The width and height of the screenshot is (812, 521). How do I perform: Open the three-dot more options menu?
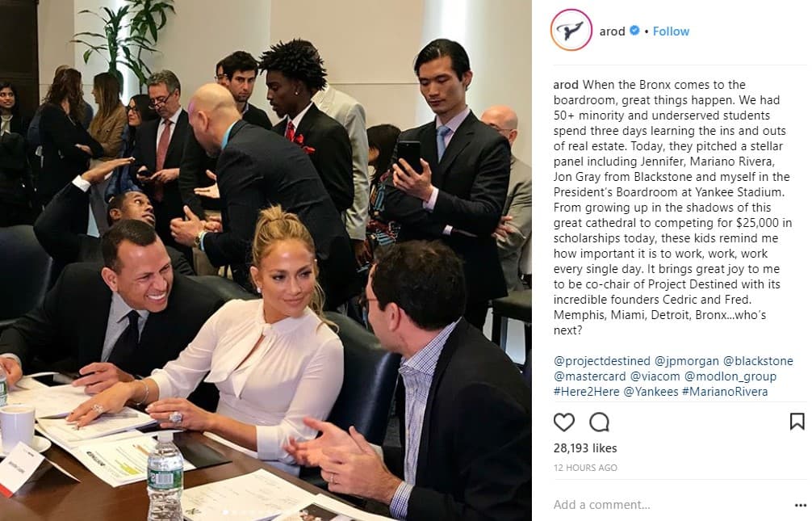pos(800,505)
